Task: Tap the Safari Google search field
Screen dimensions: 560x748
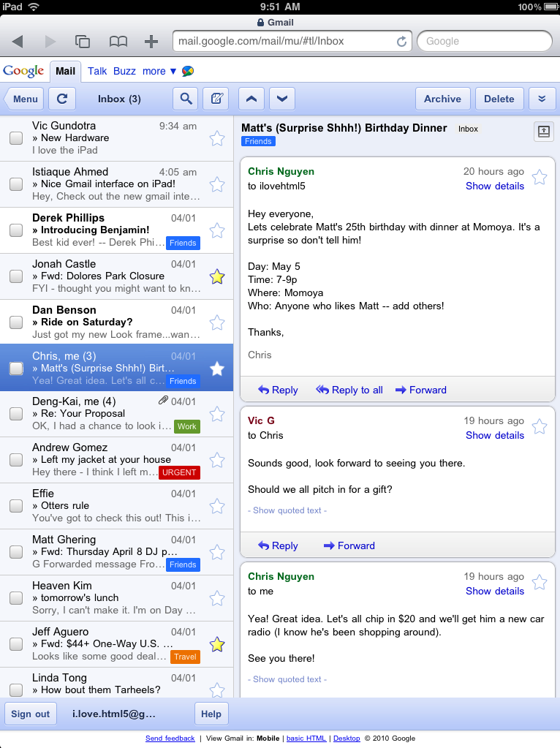Action: (484, 41)
